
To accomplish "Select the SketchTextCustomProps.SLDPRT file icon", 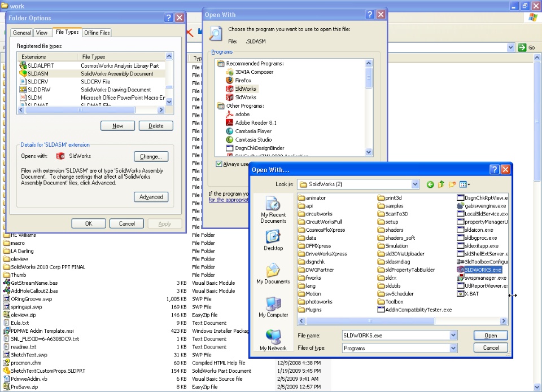I will click(x=6, y=371).
